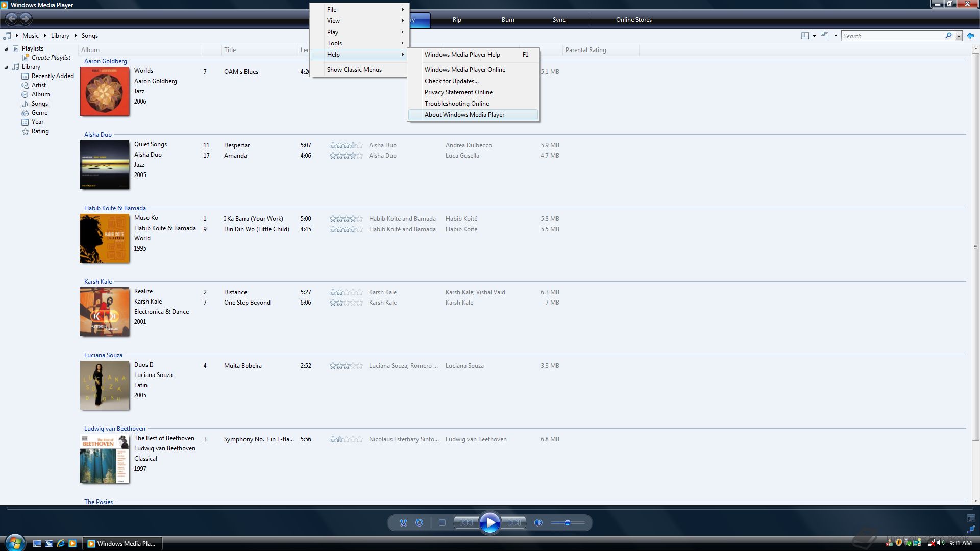
Task: Click the Songs breadcrumb
Action: point(90,36)
